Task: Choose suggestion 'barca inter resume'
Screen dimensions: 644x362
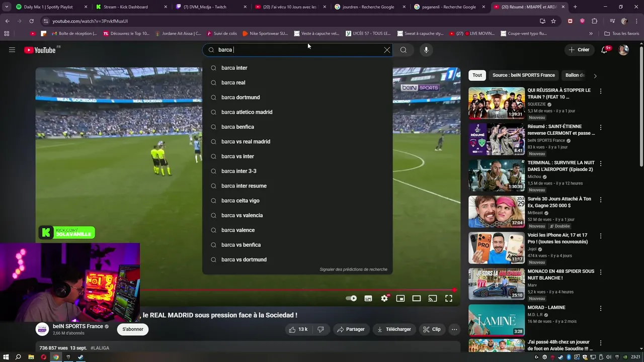Action: 297,186
